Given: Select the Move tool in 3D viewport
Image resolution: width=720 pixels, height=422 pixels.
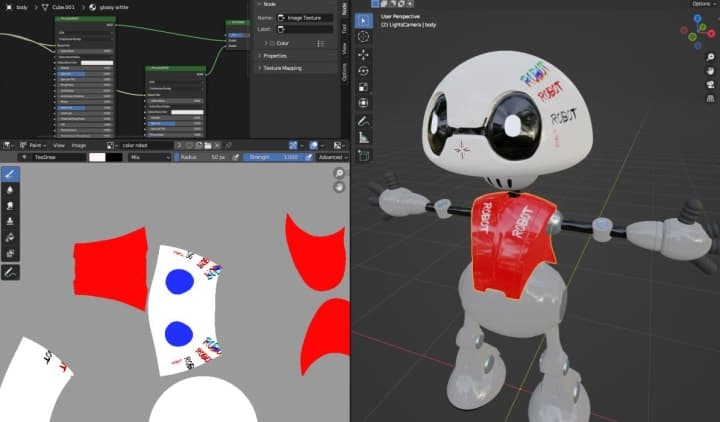Looking at the screenshot, I should click(x=363, y=54).
